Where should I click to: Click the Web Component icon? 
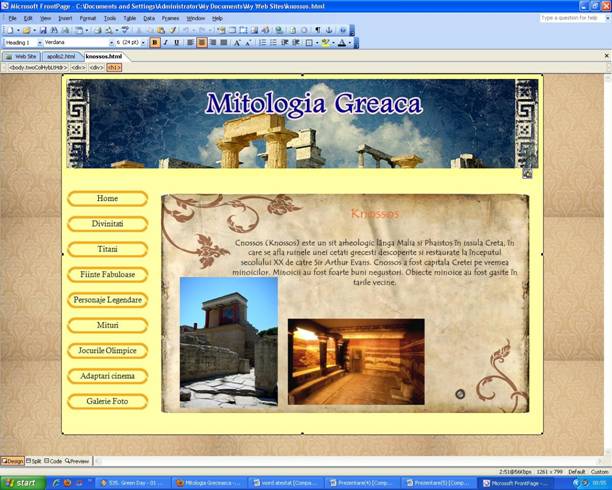click(220, 30)
